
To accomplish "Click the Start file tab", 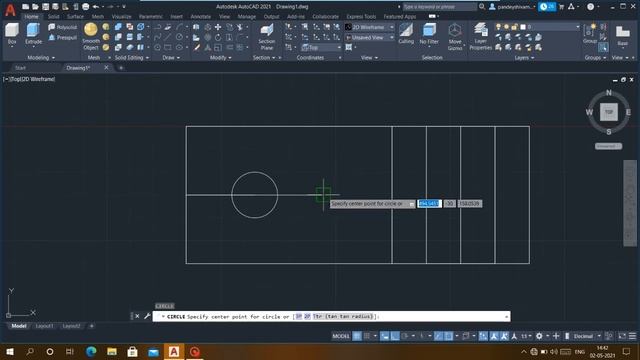I will [x=20, y=68].
